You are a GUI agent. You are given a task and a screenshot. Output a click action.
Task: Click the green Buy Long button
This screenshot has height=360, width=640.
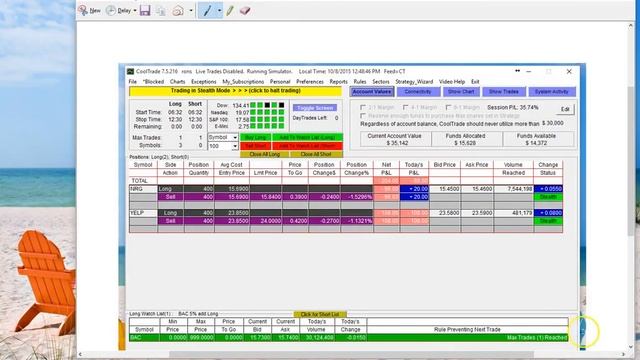click(256, 138)
